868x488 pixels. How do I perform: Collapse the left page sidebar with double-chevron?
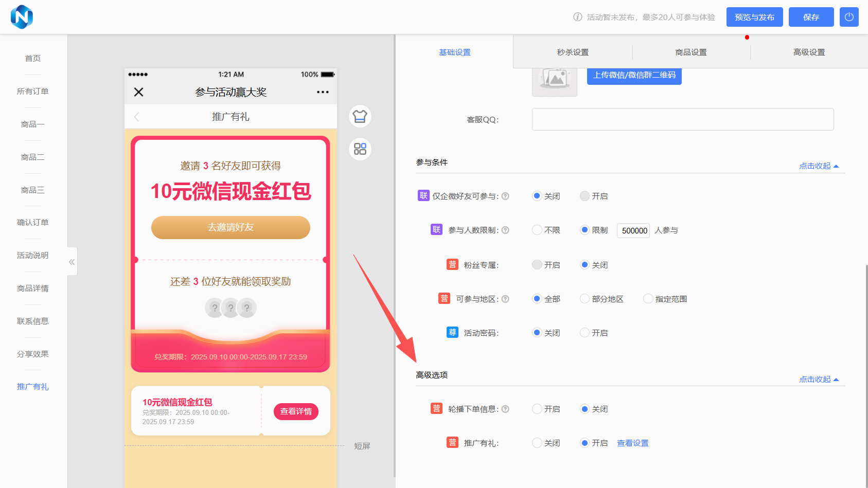[x=72, y=262]
